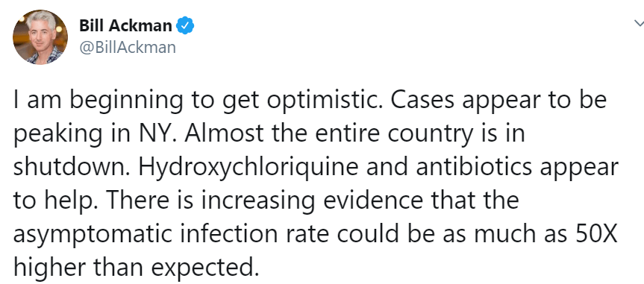
Task: Open the Bill Ackman display name link
Action: click(x=125, y=26)
